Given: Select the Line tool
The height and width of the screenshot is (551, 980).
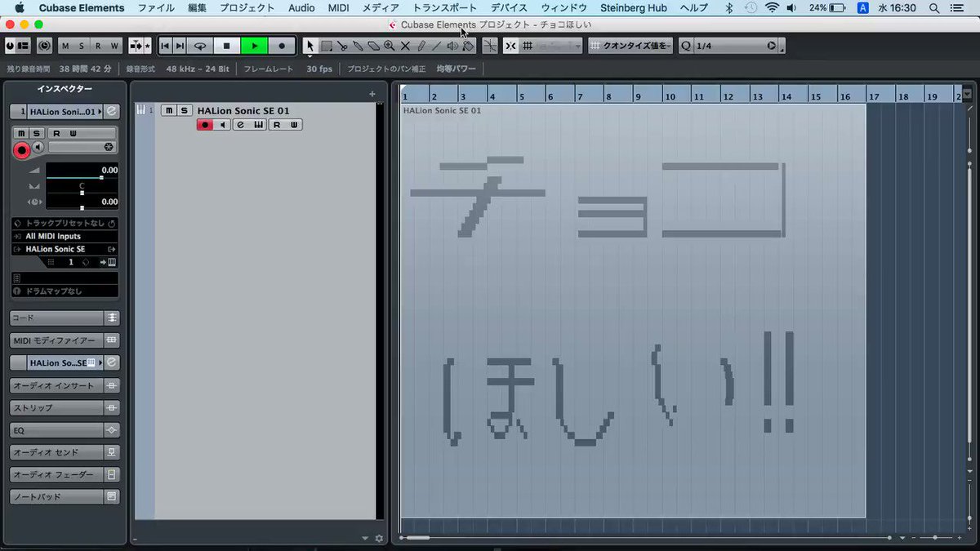Looking at the screenshot, I should click(x=437, y=47).
